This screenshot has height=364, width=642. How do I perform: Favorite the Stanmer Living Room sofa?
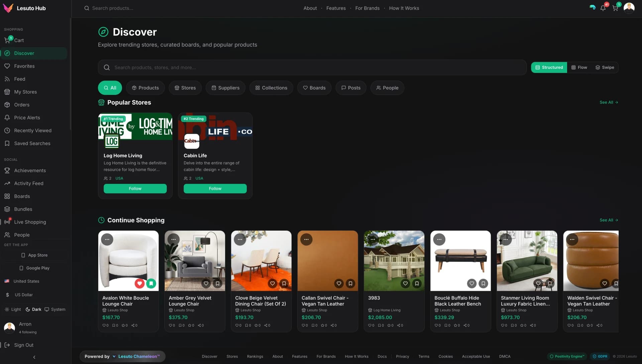(x=538, y=283)
